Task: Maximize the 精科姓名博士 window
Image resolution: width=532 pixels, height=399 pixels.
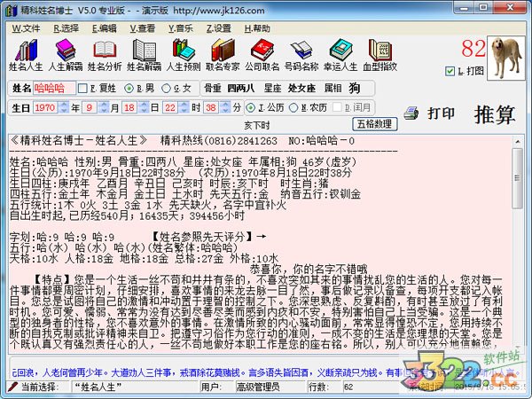Action: click(483, 8)
